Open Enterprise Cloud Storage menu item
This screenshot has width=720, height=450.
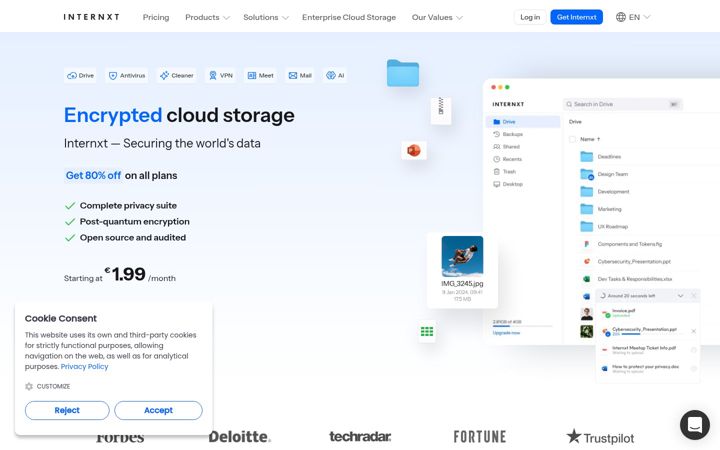[349, 17]
